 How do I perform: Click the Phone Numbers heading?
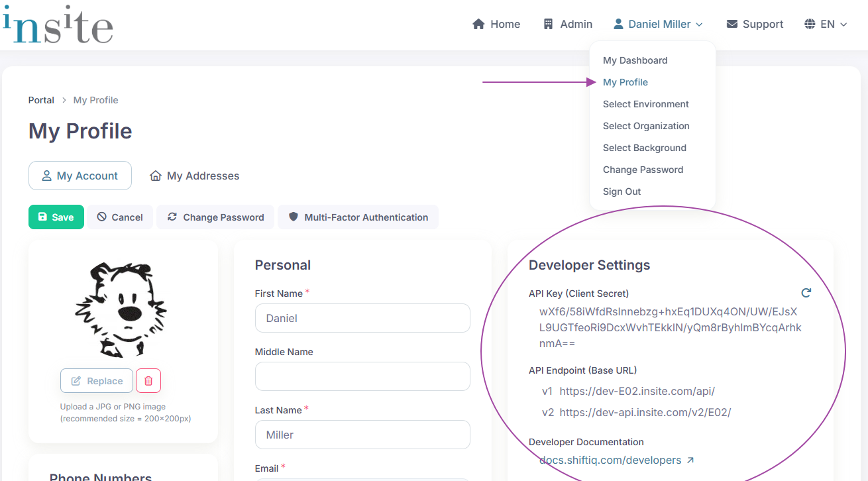click(x=101, y=476)
